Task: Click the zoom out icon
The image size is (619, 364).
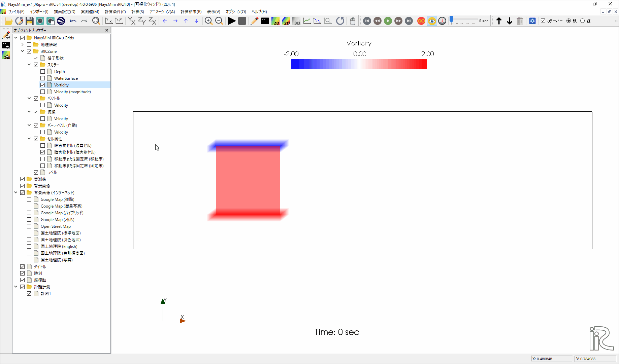Action: pyautogui.click(x=219, y=21)
